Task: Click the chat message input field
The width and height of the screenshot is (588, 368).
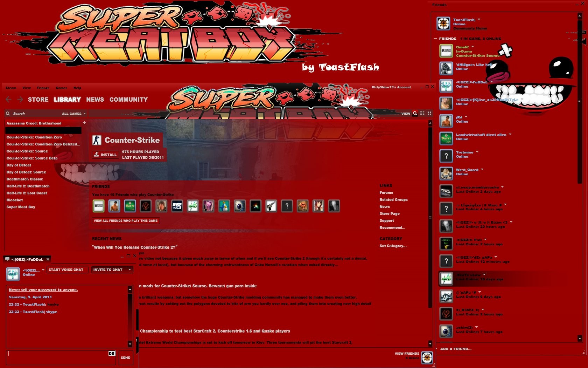Action: click(x=59, y=357)
